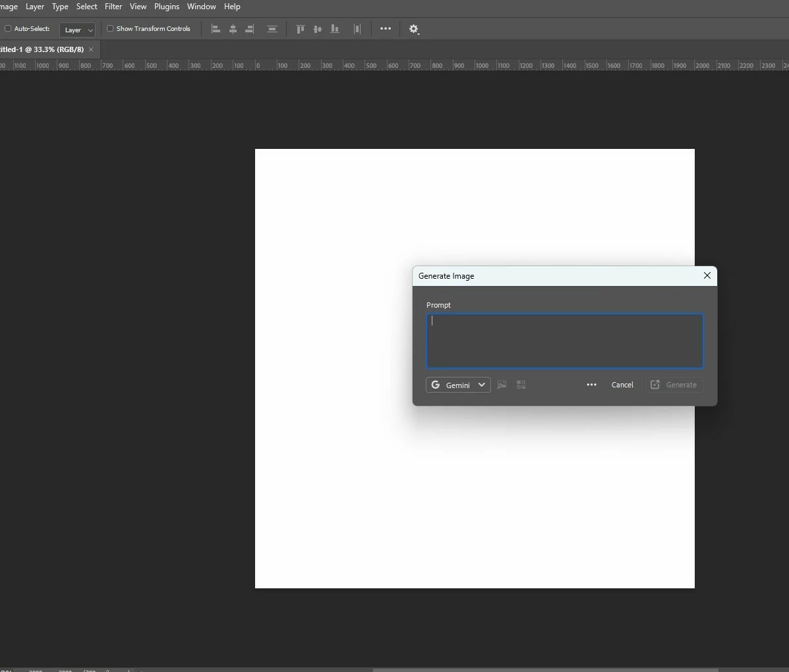Open the Type menu
This screenshot has width=789, height=672.
coord(60,7)
